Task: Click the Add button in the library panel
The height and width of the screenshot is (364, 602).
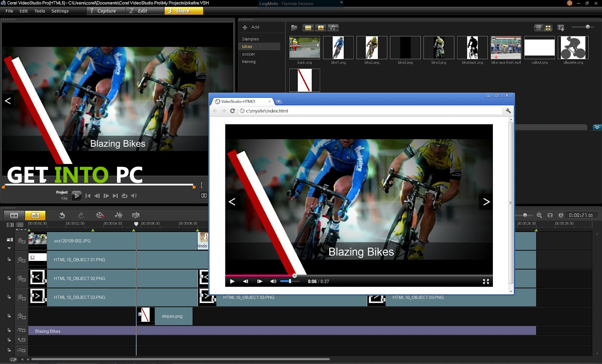Action: (x=253, y=27)
